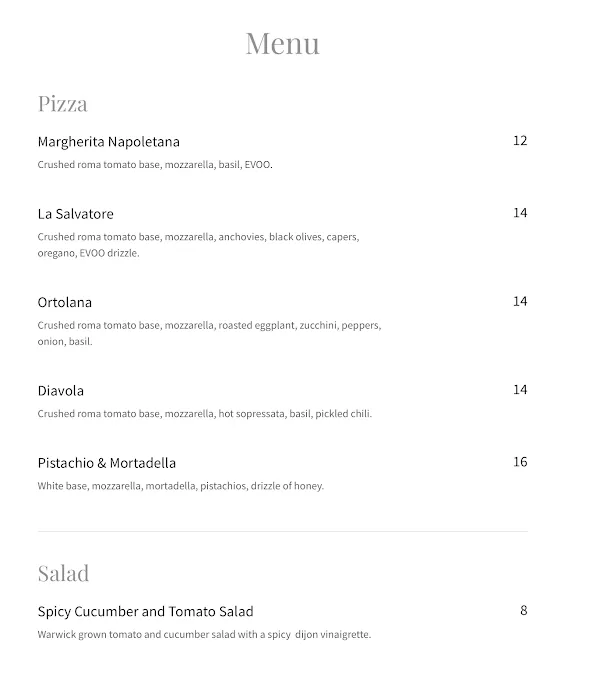The image size is (606, 700).
Task: Click the salad price of 8
Action: point(523,610)
